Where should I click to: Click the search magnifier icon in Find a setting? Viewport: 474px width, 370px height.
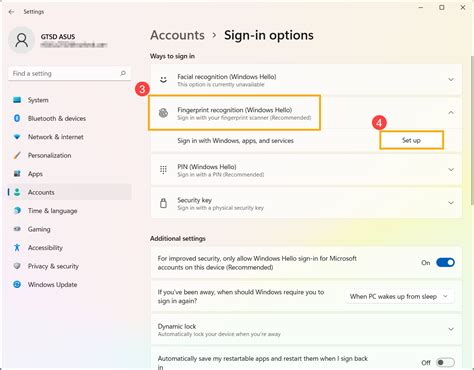pos(123,73)
